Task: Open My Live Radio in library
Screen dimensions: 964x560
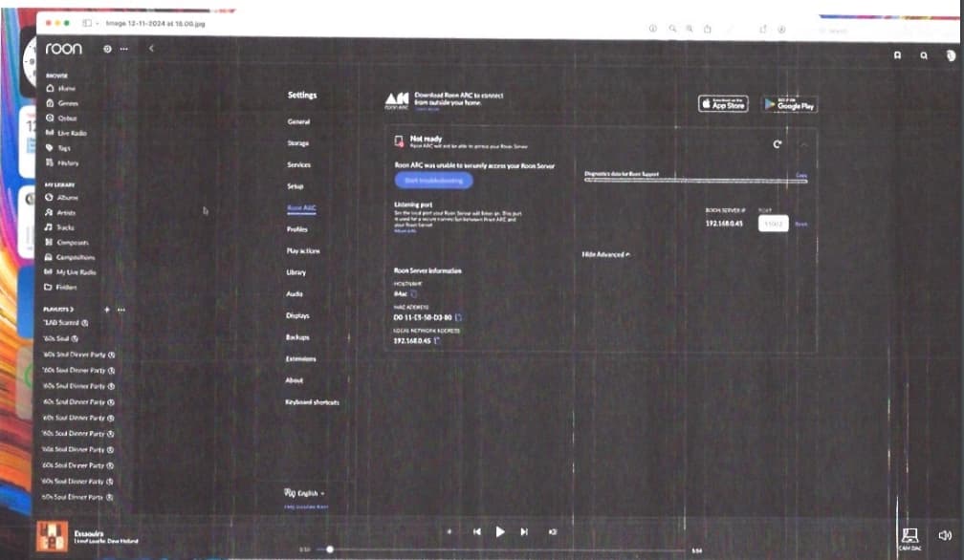Action: pos(70,272)
